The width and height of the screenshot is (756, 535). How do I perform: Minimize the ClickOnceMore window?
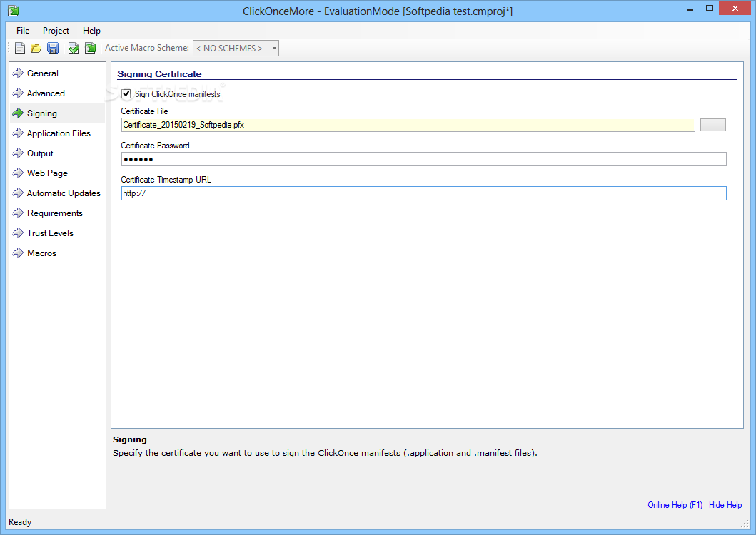(690, 9)
